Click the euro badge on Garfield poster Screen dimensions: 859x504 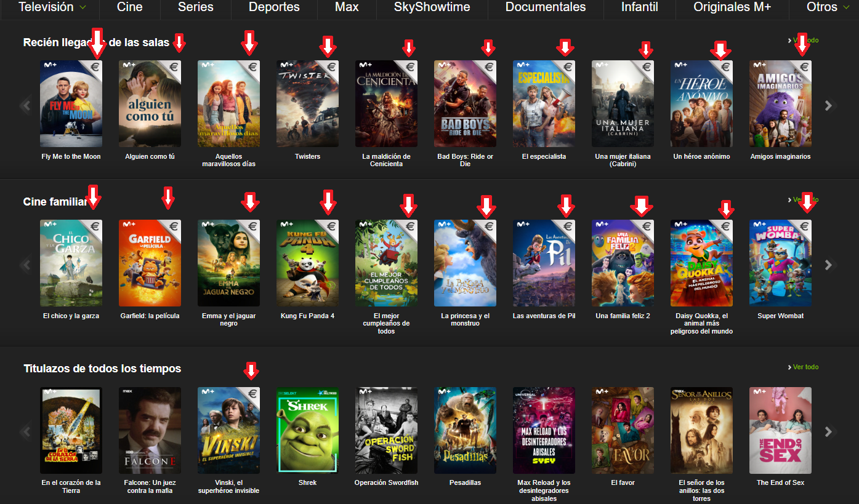173,227
